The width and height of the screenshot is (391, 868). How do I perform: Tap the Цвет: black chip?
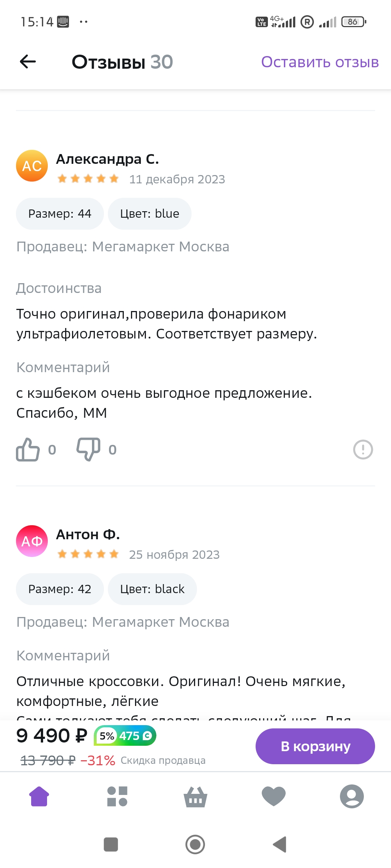point(152,589)
